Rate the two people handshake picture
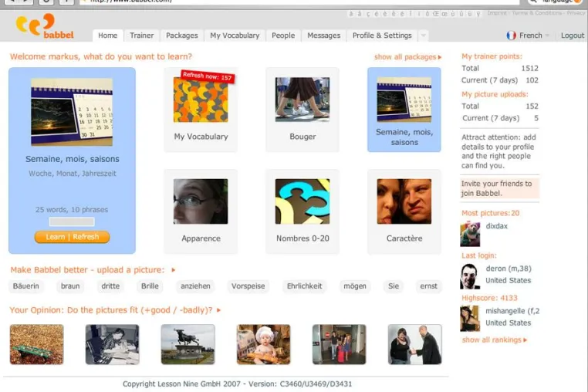The height and width of the screenshot is (392, 588). (x=414, y=344)
